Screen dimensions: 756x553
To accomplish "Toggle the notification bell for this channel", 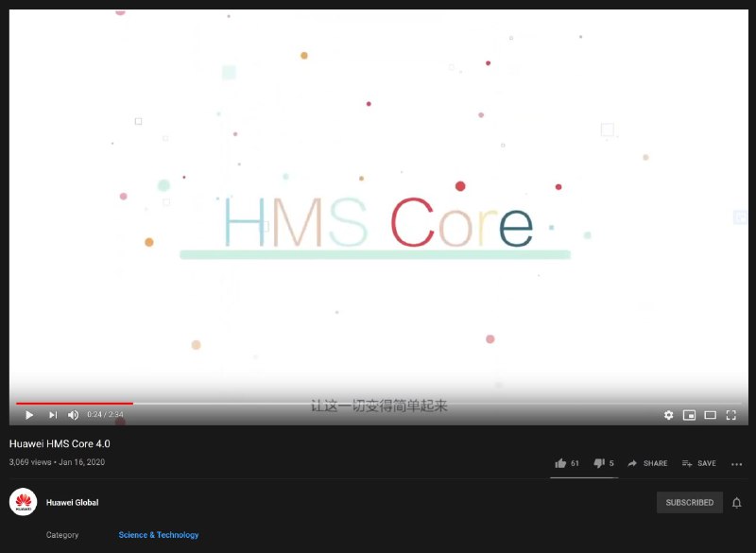I will click(737, 503).
